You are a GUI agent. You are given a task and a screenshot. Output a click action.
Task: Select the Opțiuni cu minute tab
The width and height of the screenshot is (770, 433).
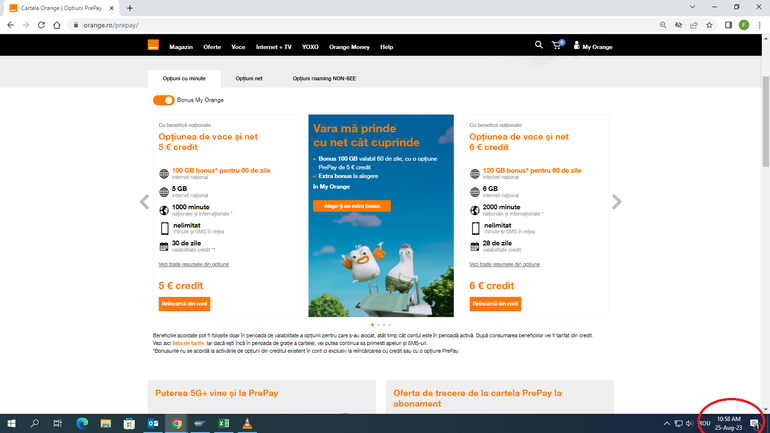(x=184, y=79)
